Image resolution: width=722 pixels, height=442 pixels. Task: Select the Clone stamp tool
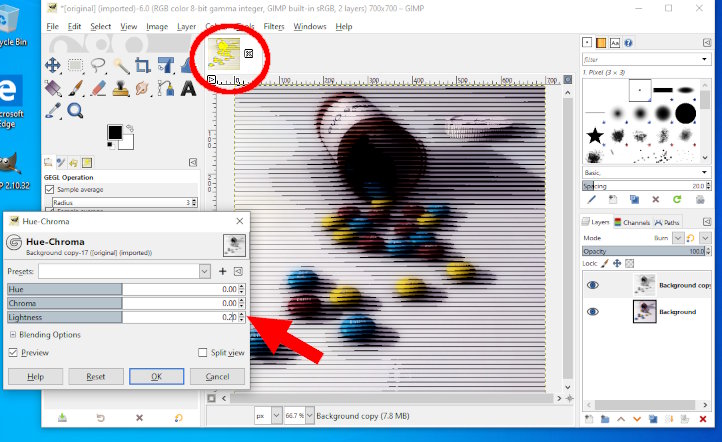coord(121,88)
